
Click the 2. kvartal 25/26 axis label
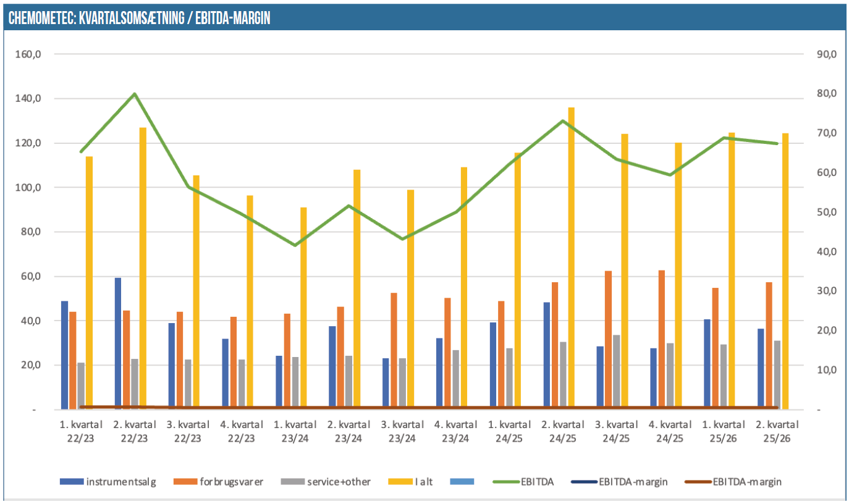click(x=777, y=431)
